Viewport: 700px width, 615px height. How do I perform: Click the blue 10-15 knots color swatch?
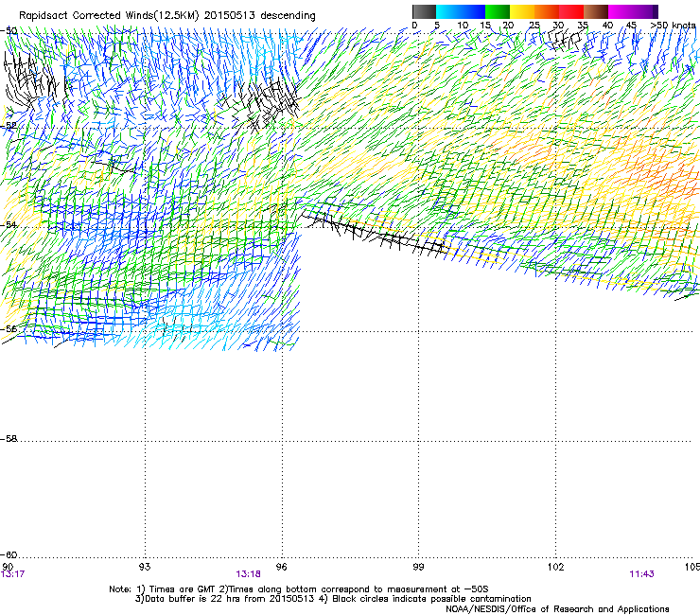click(473, 11)
